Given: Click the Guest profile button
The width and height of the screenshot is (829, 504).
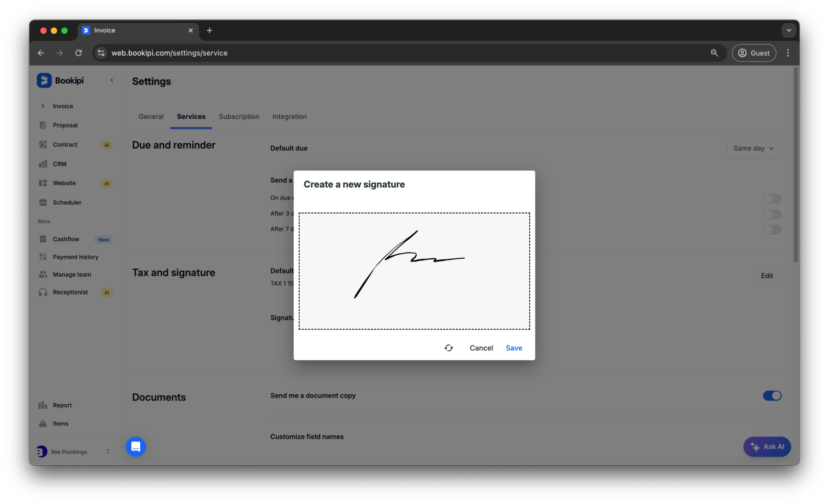Looking at the screenshot, I should click(x=754, y=53).
